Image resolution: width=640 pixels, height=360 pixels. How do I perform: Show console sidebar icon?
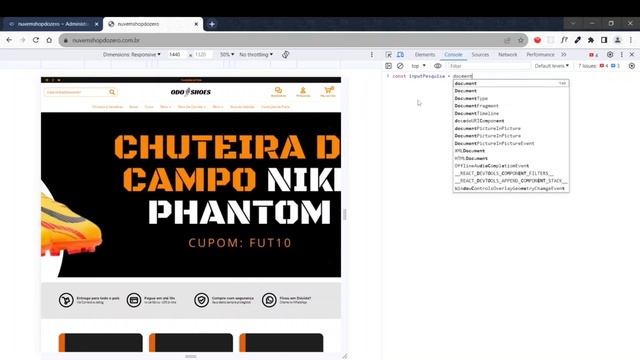(x=389, y=66)
